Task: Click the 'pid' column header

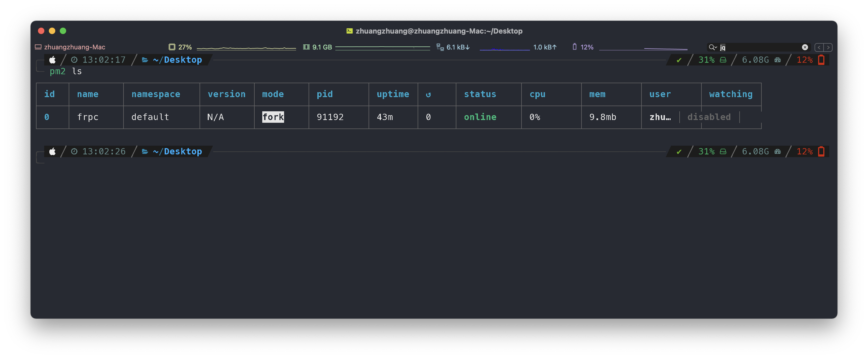Action: pyautogui.click(x=325, y=94)
